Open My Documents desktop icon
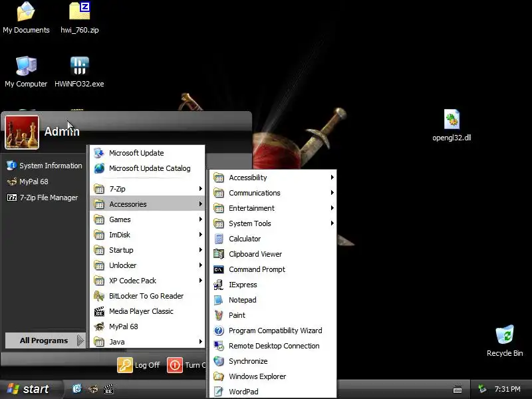This screenshot has height=399, width=532. point(26,18)
